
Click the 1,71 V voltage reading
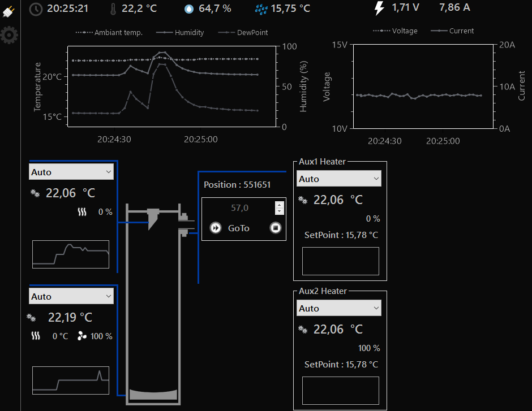click(405, 7)
